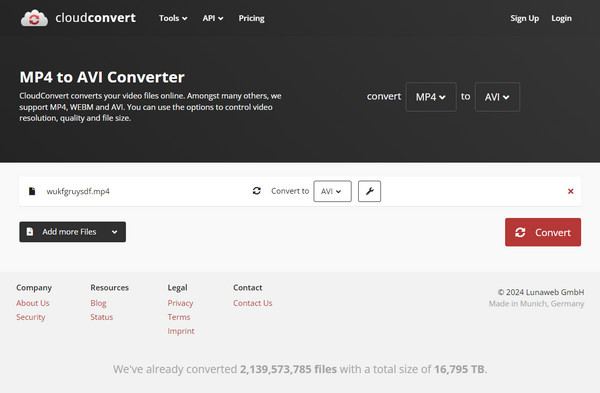Open the Imprint link
The width and height of the screenshot is (600, 393).
click(181, 331)
